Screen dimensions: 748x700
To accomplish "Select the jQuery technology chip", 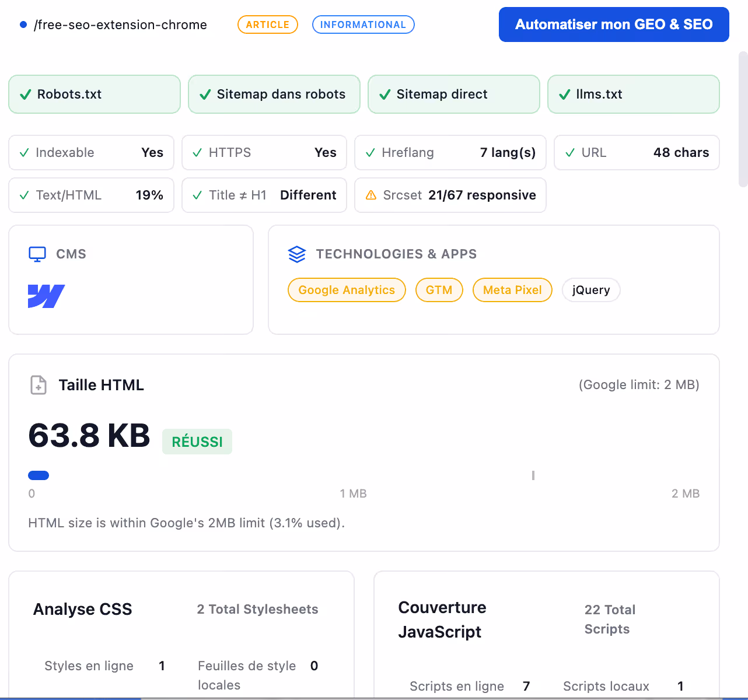I will [591, 290].
